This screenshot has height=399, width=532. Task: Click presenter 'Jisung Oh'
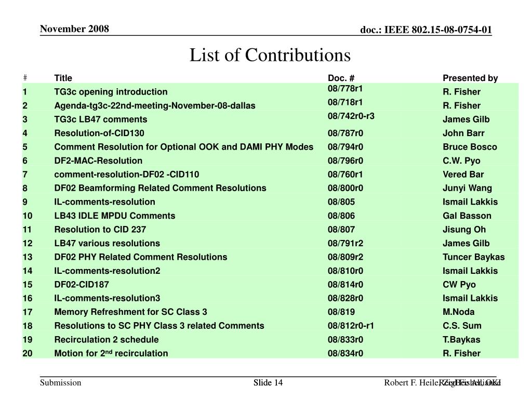point(464,229)
